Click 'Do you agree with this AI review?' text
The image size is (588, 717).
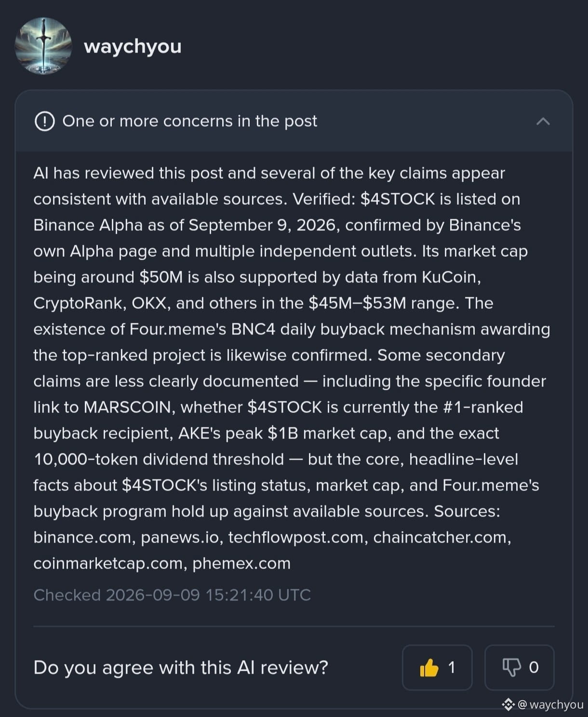181,668
